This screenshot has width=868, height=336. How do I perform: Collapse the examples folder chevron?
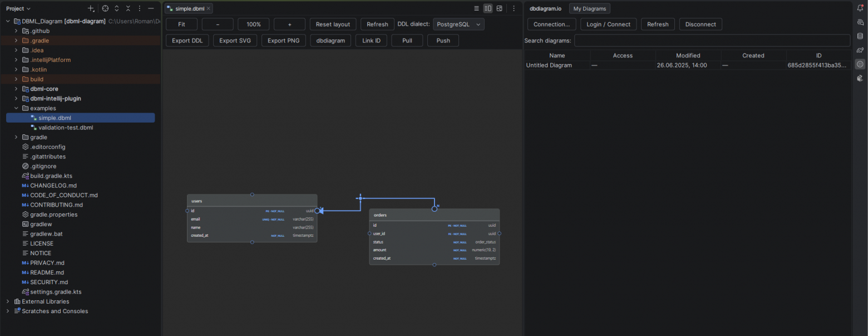[16, 108]
